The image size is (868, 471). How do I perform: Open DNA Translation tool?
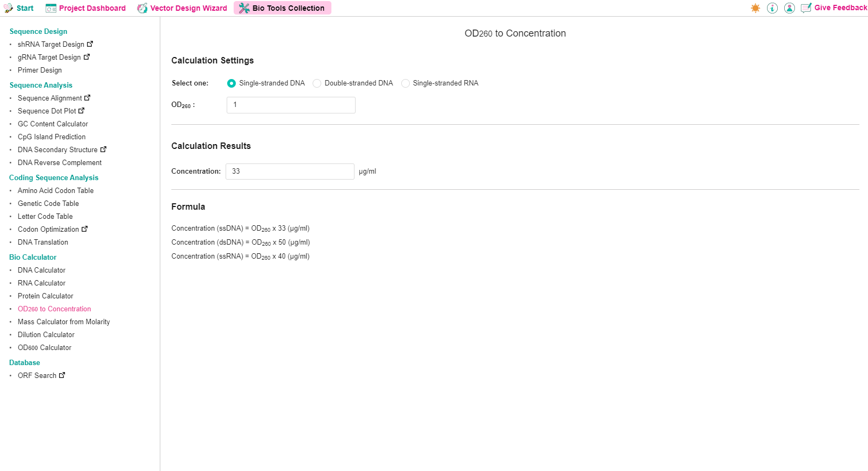click(x=43, y=242)
